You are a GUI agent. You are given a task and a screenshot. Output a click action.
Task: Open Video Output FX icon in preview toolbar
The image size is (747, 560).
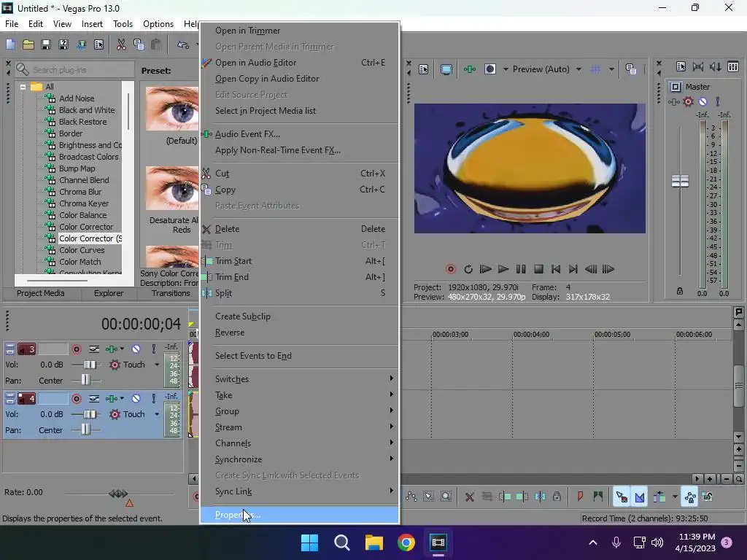click(470, 69)
